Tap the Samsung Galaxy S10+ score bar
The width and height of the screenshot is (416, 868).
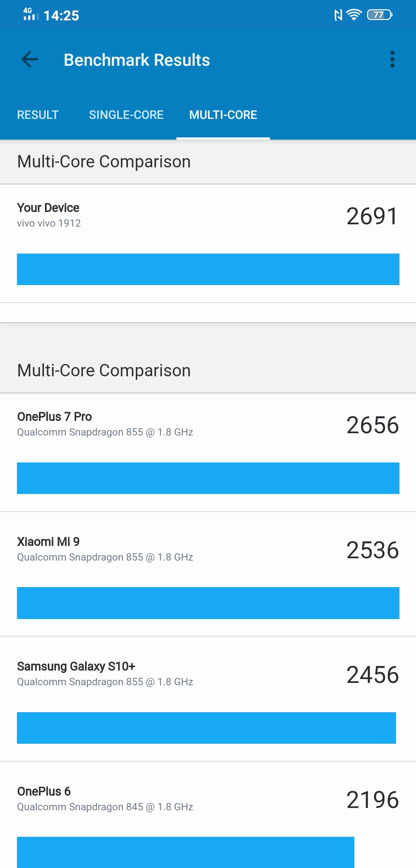(x=206, y=728)
